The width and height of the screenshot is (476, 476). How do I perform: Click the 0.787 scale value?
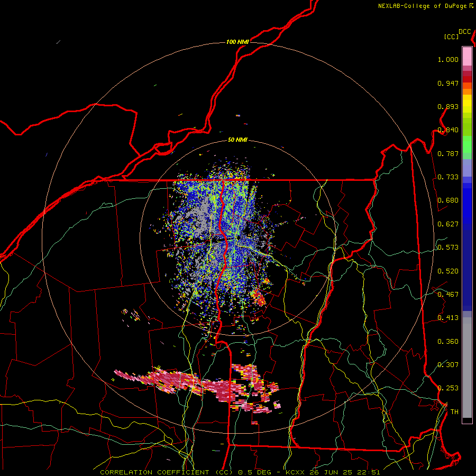click(448, 153)
